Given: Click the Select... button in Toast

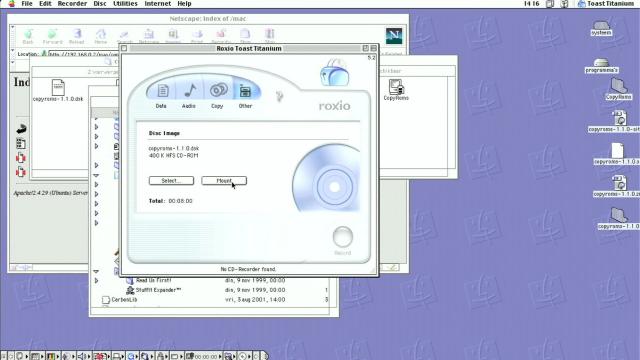Looking at the screenshot, I should pyautogui.click(x=171, y=180).
